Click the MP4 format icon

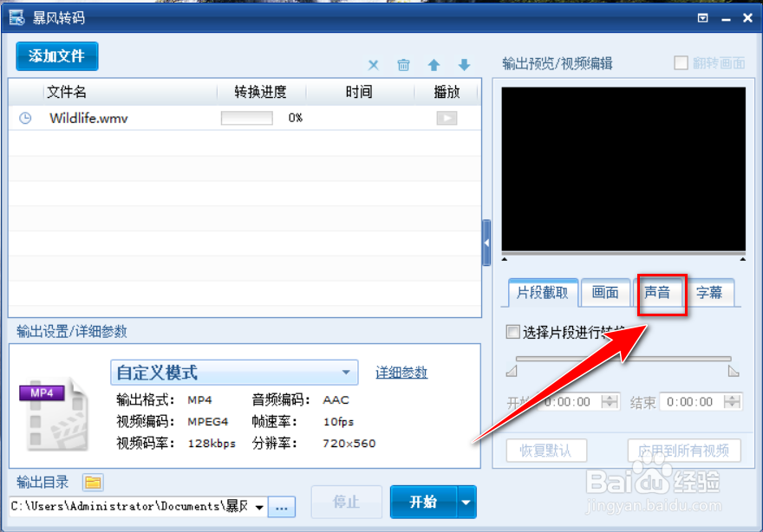[x=54, y=414]
